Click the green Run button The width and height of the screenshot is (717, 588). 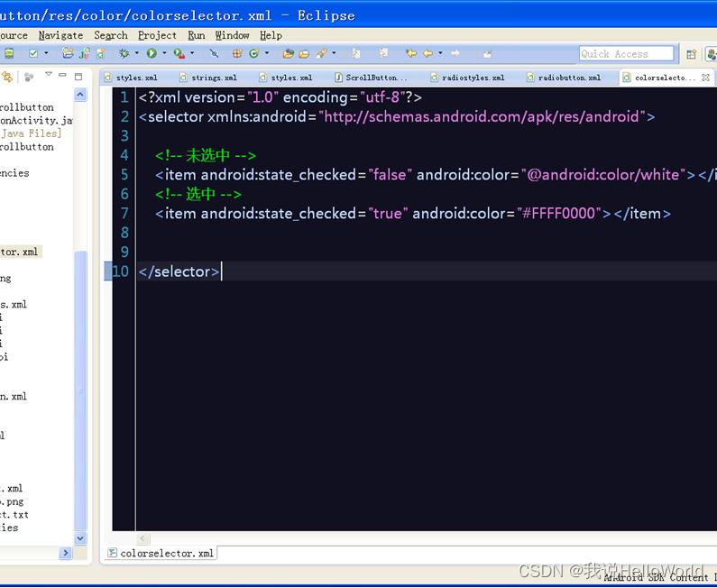(152, 53)
